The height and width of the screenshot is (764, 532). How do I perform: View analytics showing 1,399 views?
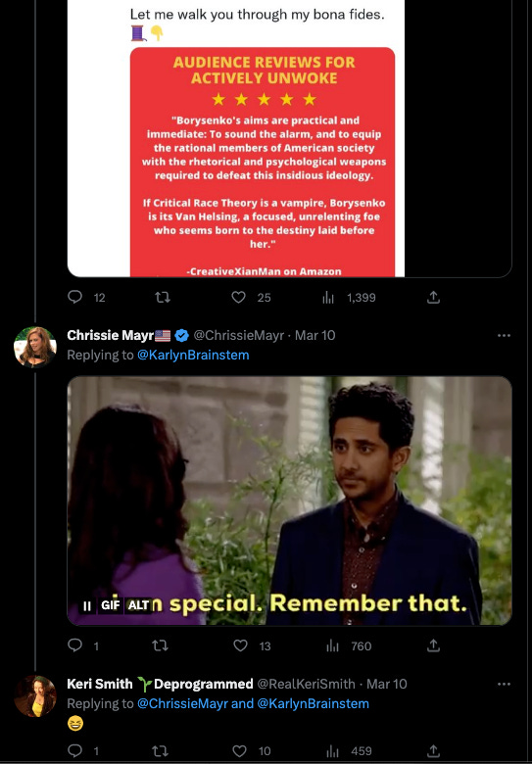pos(349,297)
